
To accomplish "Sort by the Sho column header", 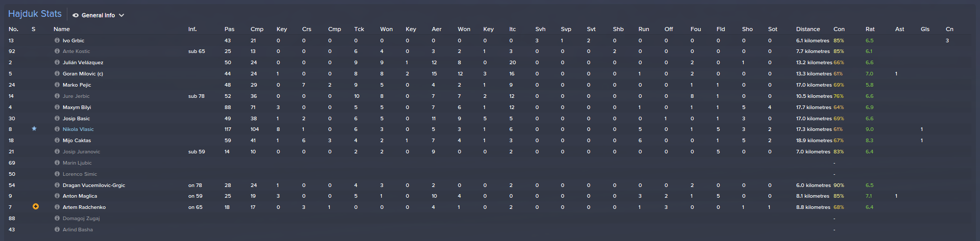I will [x=747, y=29].
